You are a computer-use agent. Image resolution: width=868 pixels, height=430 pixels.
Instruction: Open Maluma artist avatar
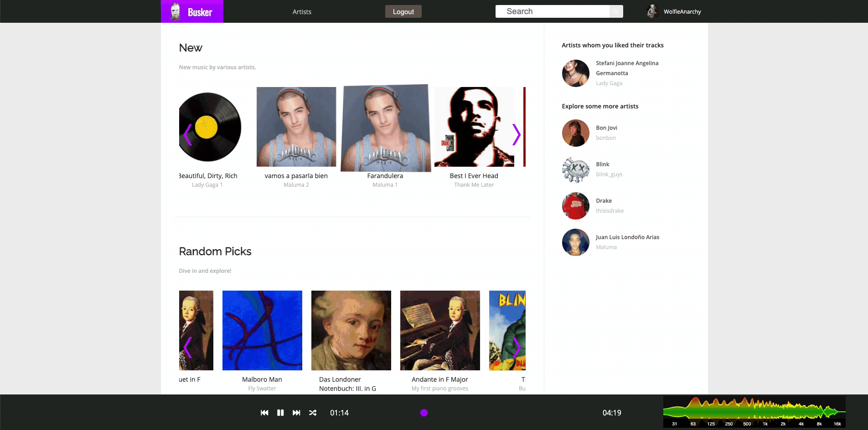tap(576, 242)
